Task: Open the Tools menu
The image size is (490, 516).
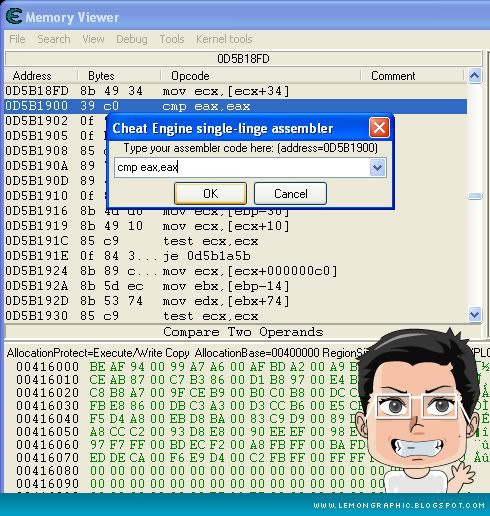Action: pos(172,39)
